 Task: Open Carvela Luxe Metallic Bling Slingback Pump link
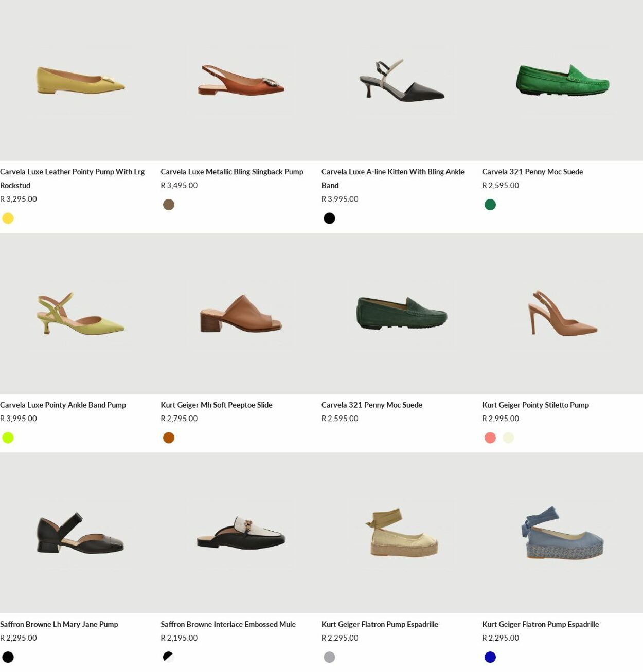(x=232, y=172)
